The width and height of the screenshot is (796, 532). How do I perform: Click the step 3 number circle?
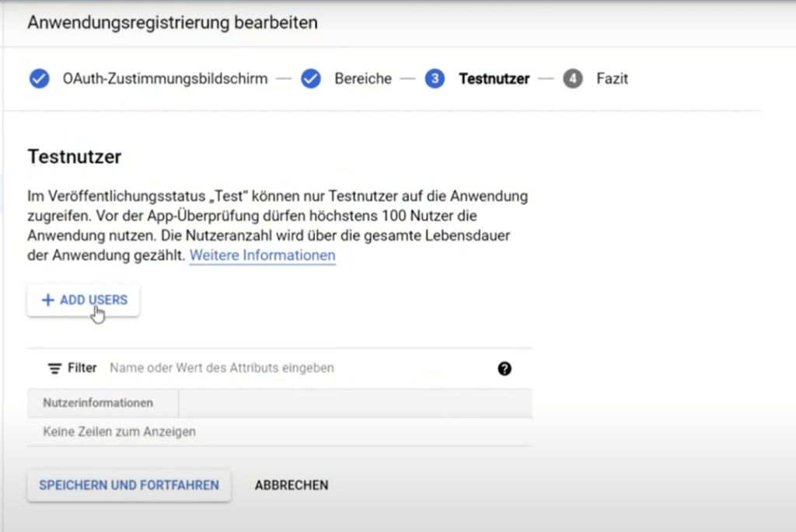click(435, 79)
